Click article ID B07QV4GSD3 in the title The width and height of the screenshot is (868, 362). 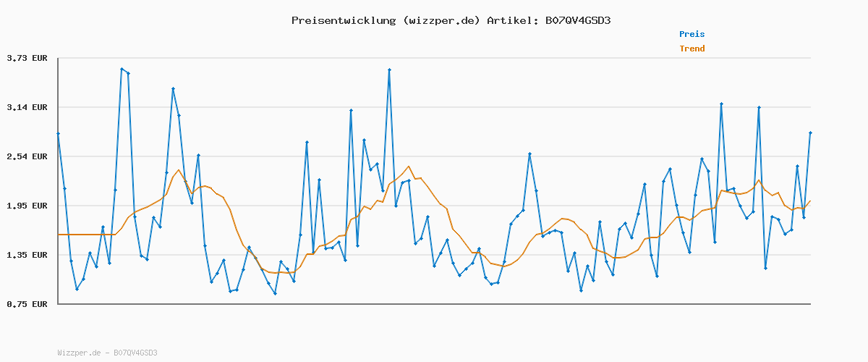click(578, 20)
